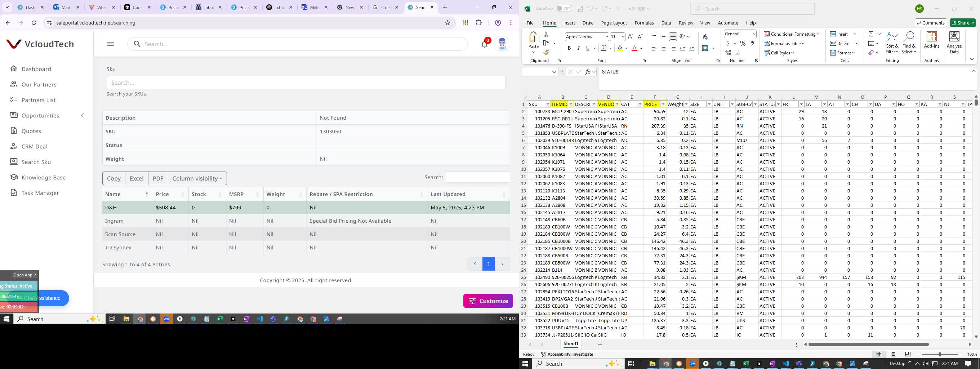Open the PRICE column filter dropdown
This screenshot has height=369, width=980.
click(x=663, y=104)
